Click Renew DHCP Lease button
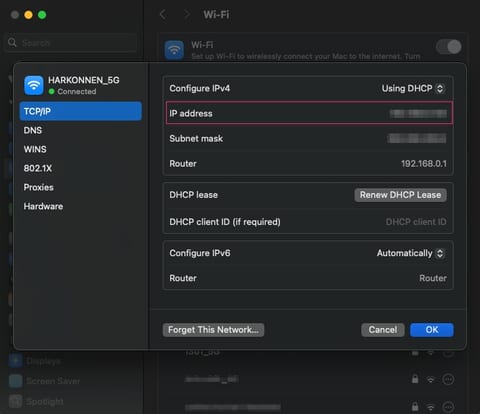Screen dimensions: 480x414 400,195
